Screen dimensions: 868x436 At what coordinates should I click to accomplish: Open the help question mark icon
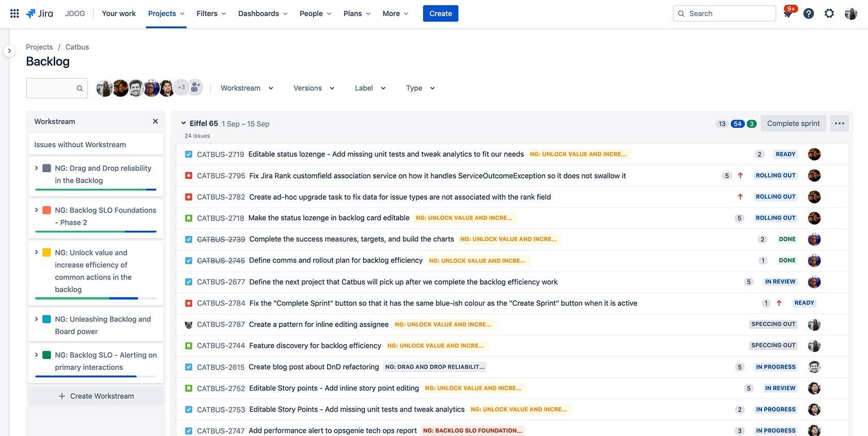(x=809, y=13)
